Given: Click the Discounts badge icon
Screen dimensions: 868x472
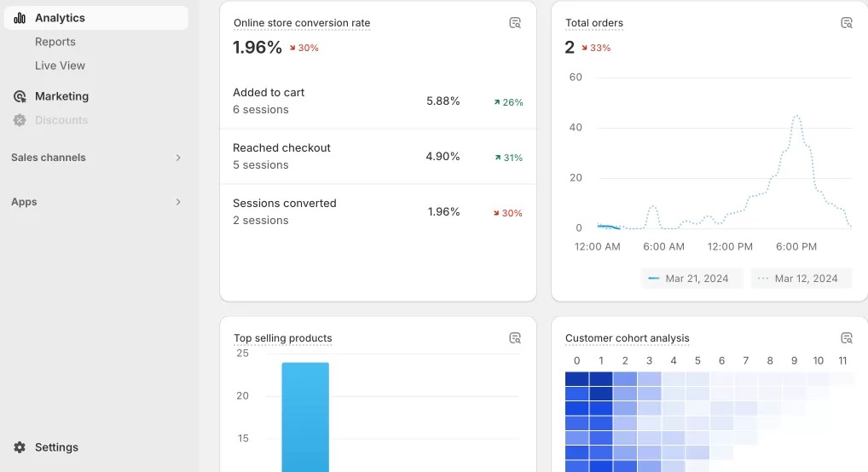Looking at the screenshot, I should click(x=20, y=120).
